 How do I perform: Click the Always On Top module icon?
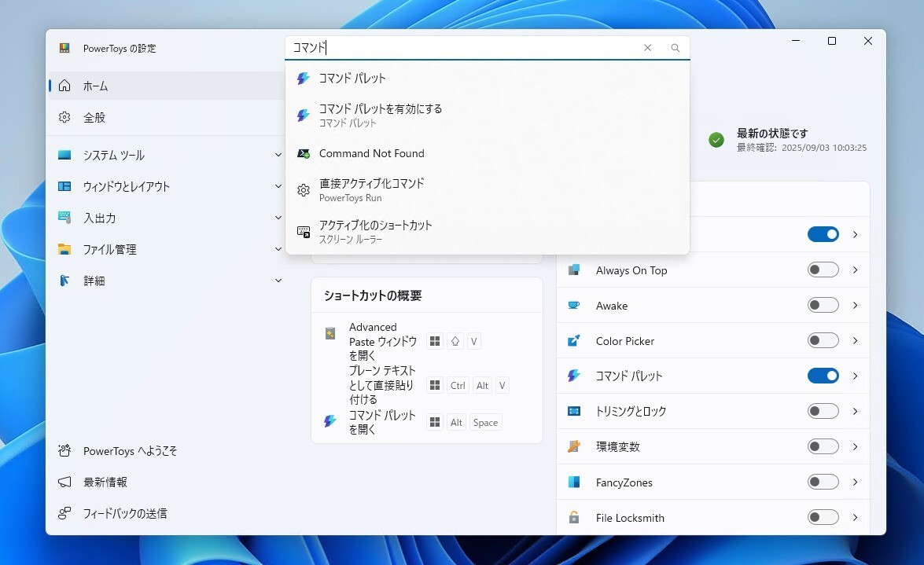[x=574, y=270]
